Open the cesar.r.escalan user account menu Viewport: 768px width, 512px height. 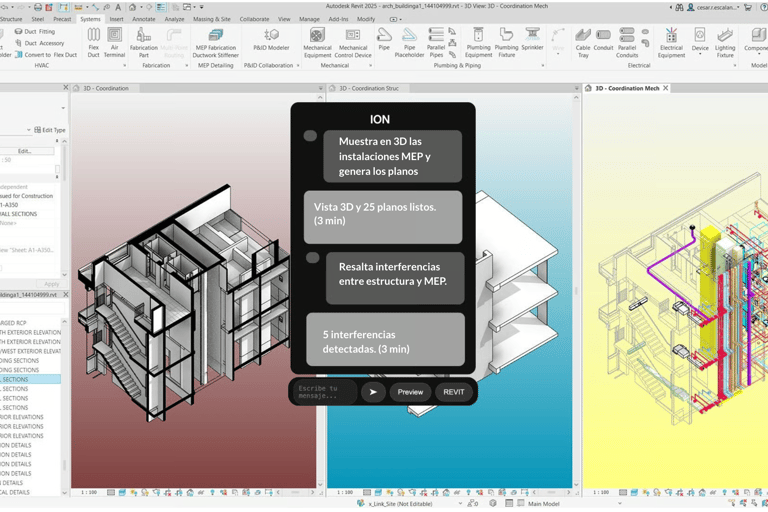[713, 7]
